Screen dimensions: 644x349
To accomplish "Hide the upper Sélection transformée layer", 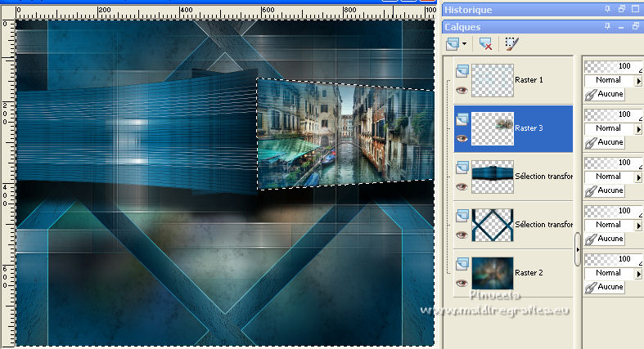I will (462, 186).
